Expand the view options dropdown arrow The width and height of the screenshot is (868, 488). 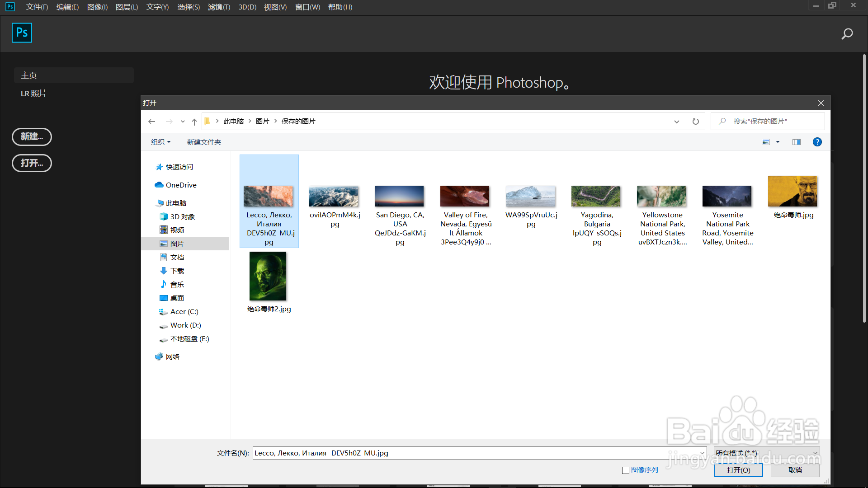(x=778, y=142)
